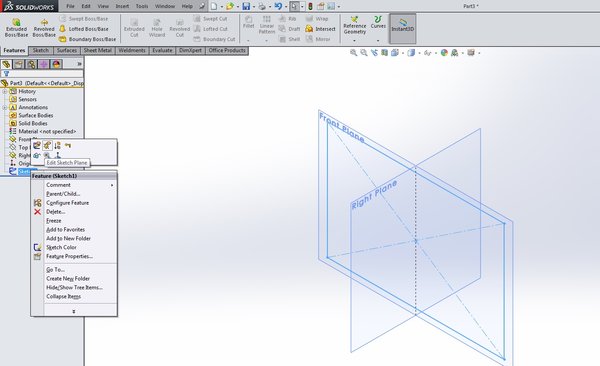Image resolution: width=600 pixels, height=366 pixels.
Task: Open the Evaluate tab
Action: [162, 51]
